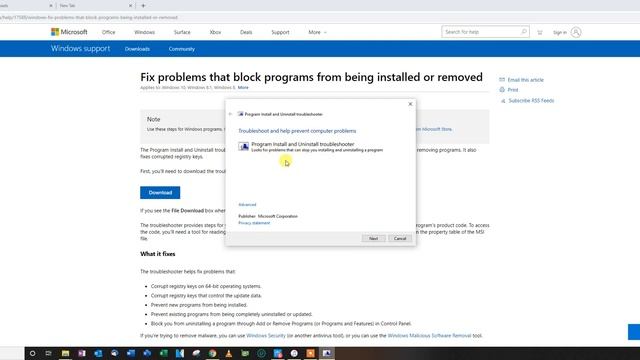This screenshot has height=360, width=640.
Task: Open the Windows Security link
Action: point(266,336)
